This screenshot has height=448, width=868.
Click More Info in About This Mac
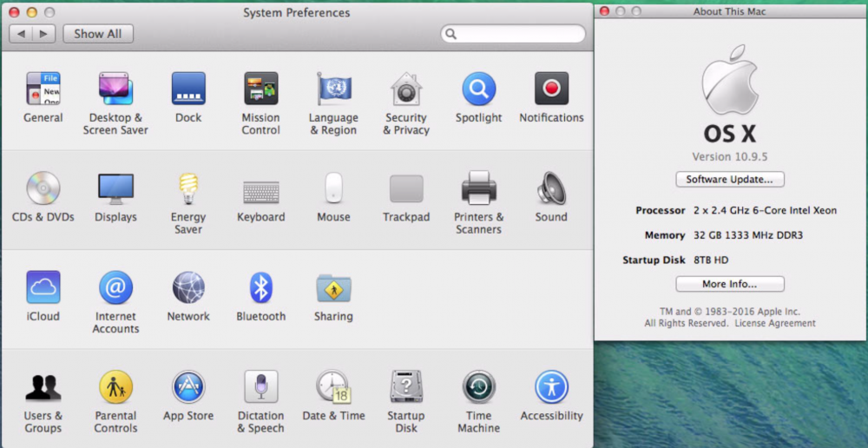730,284
